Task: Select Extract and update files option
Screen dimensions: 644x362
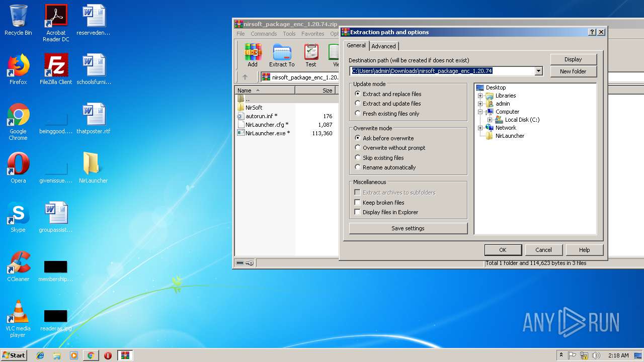Action: click(387, 104)
